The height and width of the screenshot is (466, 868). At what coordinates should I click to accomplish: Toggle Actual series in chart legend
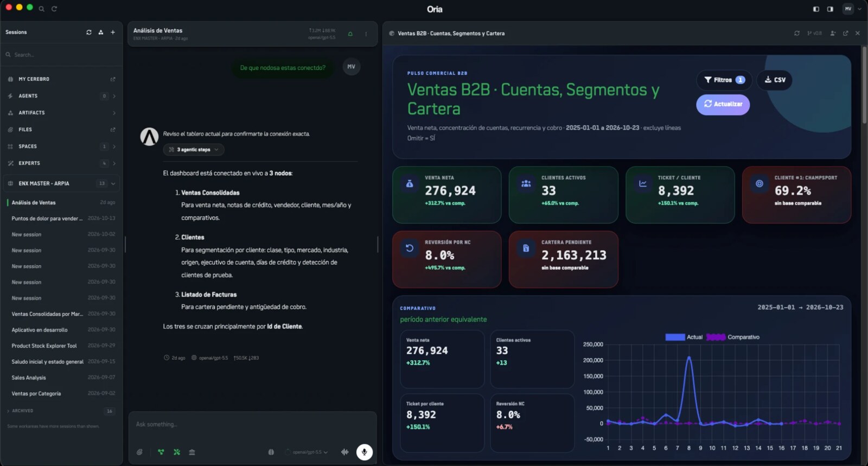point(684,337)
